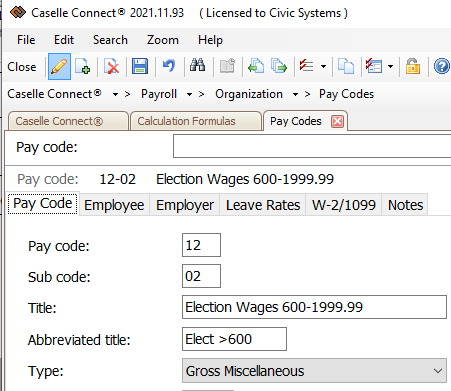Click the Sub code field containing 02
This screenshot has width=451, height=391.
201,276
